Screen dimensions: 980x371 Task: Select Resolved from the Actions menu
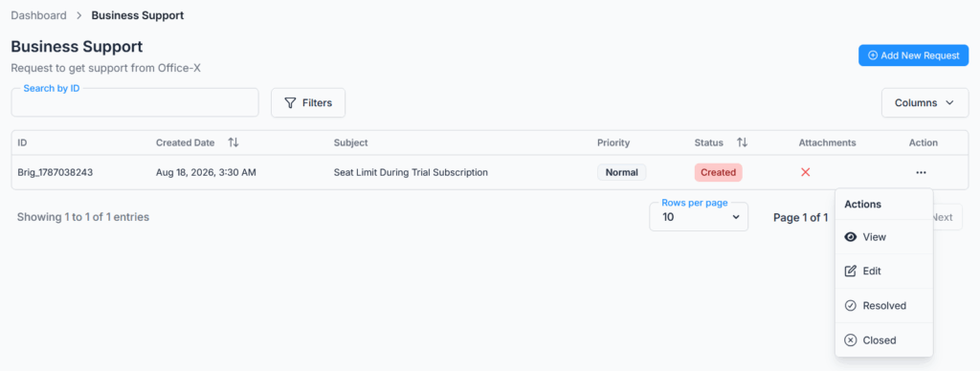[883, 305]
